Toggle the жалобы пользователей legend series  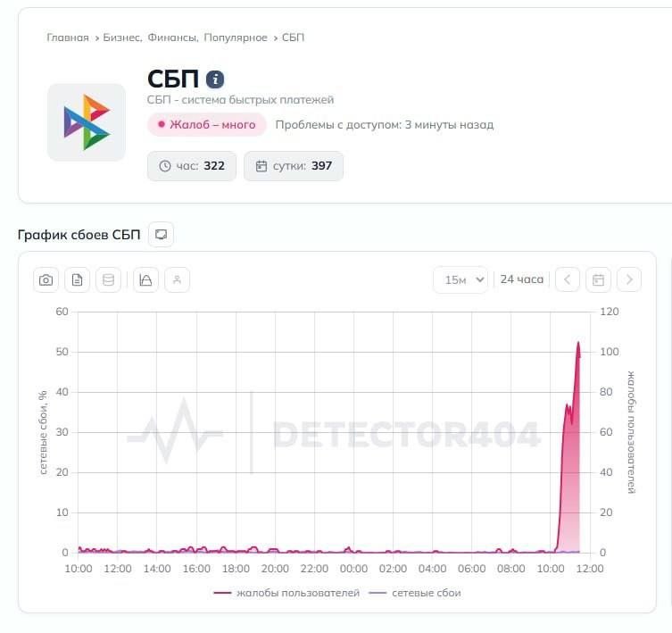(x=287, y=593)
